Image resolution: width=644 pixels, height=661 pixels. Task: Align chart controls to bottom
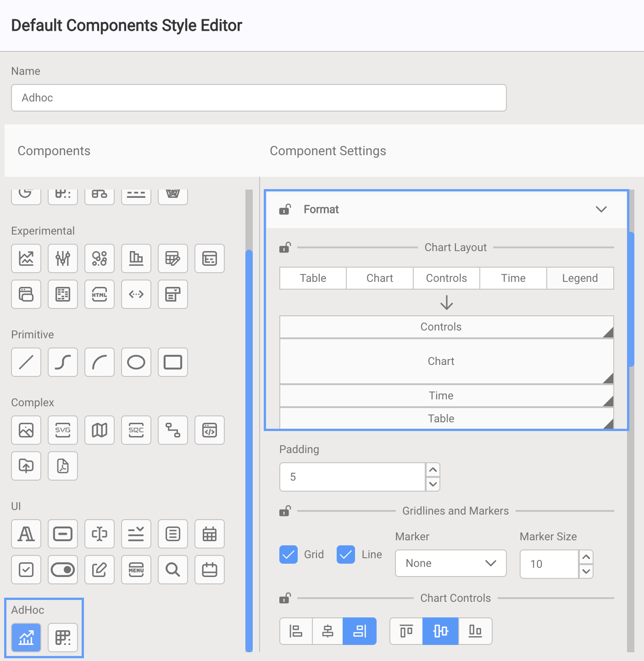pyautogui.click(x=475, y=631)
